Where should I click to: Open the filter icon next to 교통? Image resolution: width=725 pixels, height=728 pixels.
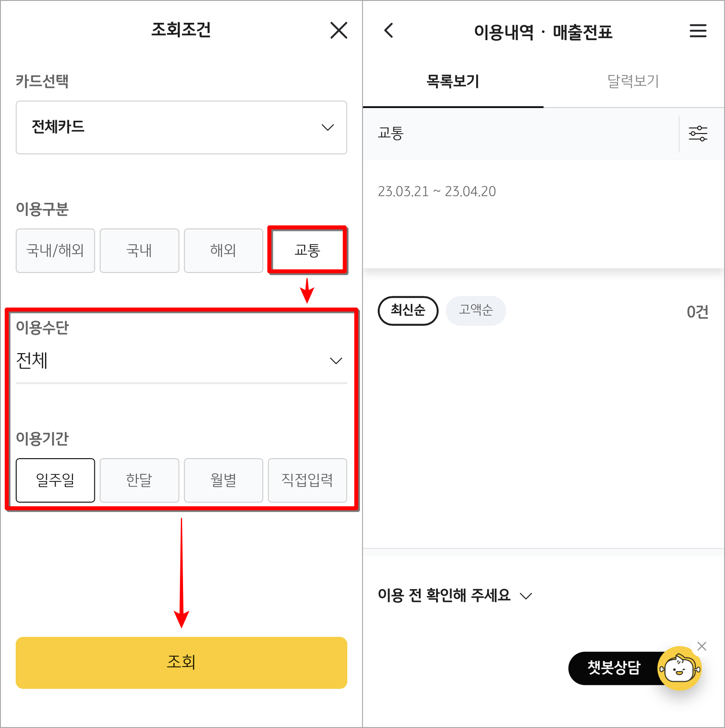698,134
